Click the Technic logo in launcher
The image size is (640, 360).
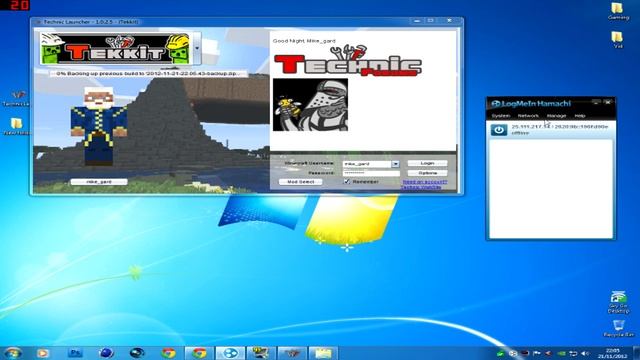click(347, 60)
